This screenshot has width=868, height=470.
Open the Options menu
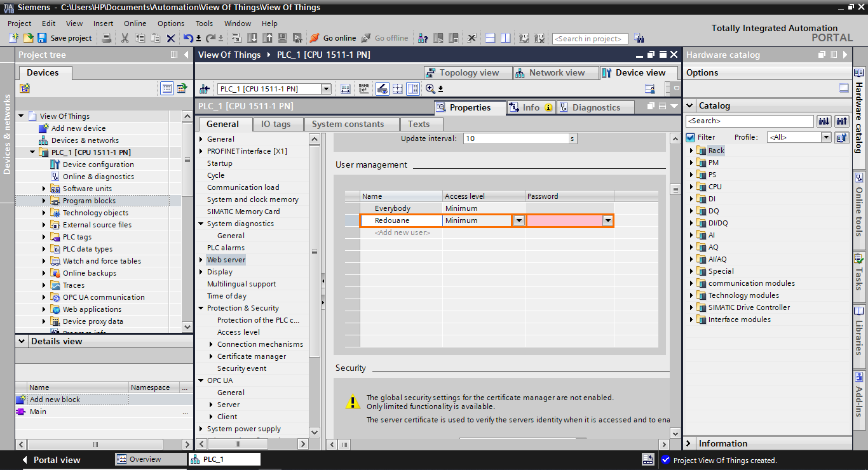click(171, 23)
